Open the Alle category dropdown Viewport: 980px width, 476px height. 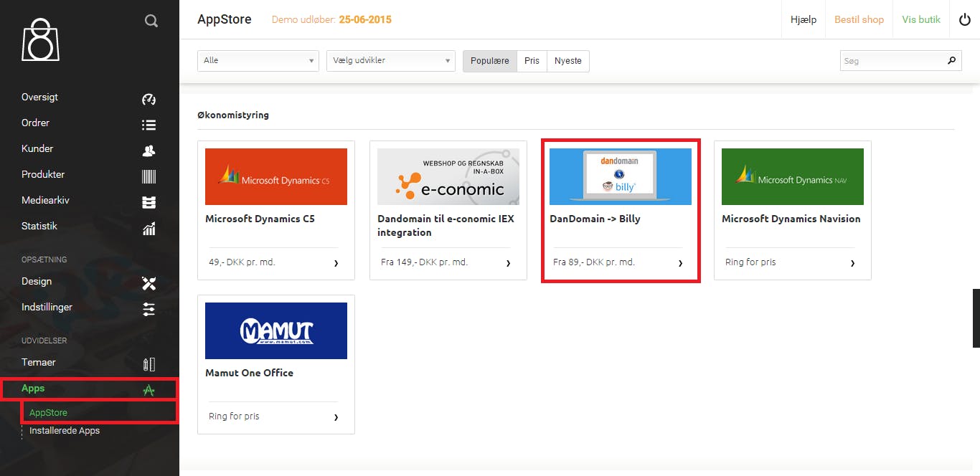point(258,60)
